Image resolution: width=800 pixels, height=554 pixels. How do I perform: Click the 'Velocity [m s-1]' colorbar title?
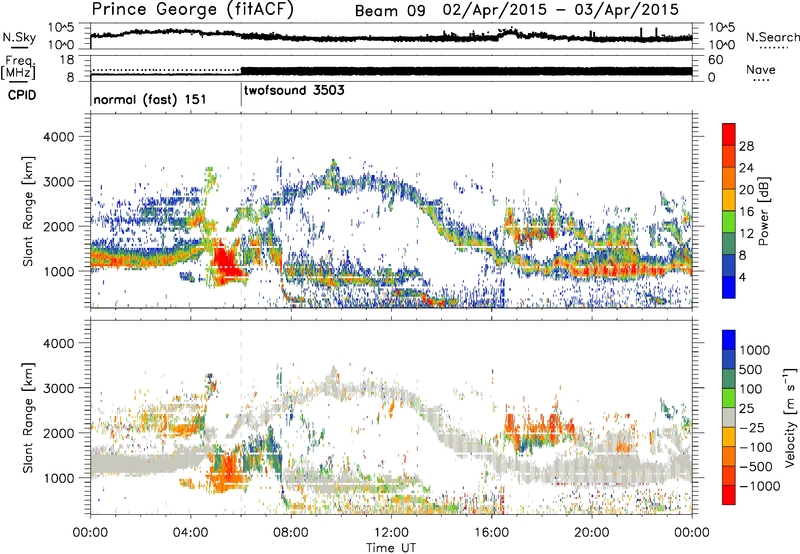[x=790, y=417]
